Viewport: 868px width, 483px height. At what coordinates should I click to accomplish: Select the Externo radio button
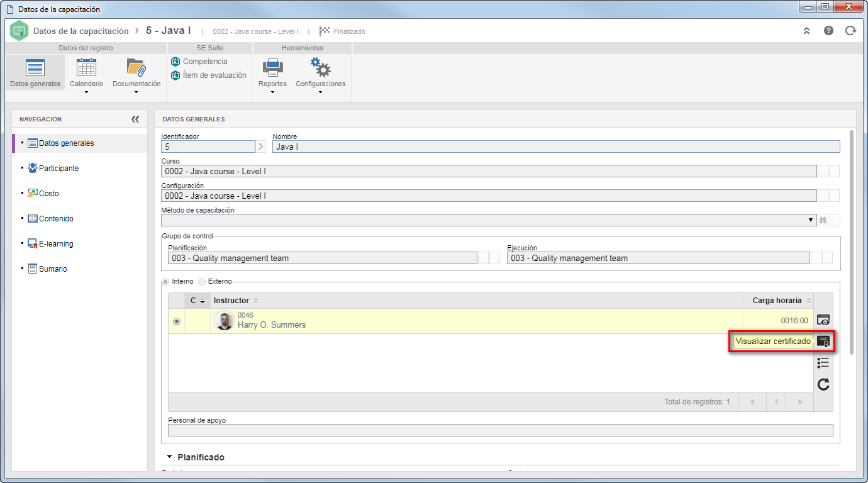202,282
